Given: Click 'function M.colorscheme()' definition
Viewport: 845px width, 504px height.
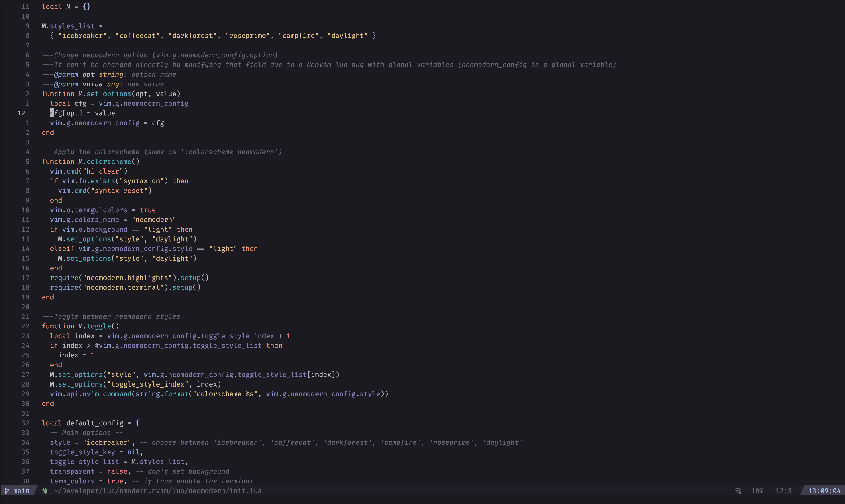Looking at the screenshot, I should [91, 161].
